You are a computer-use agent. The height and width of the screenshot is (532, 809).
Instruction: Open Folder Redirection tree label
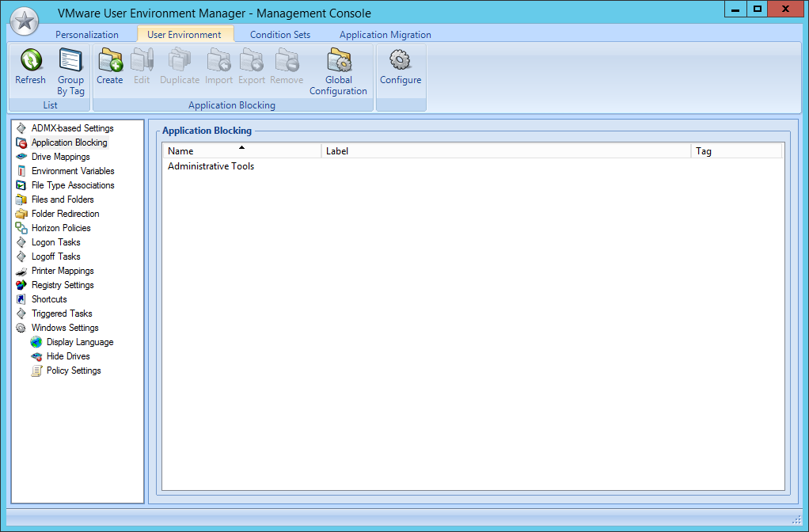click(x=65, y=214)
